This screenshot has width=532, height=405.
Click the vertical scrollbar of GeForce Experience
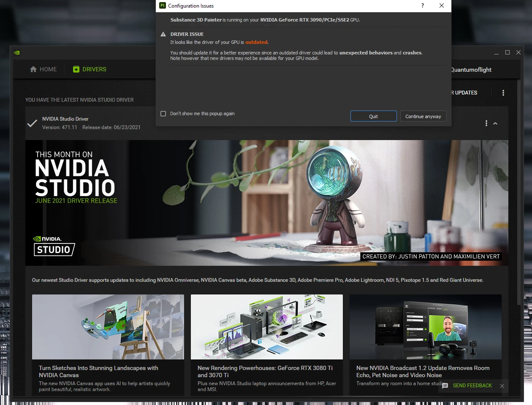pos(519,192)
